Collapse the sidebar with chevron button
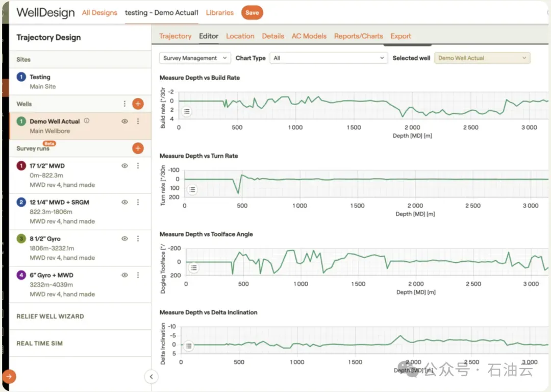The height and width of the screenshot is (392, 551). point(151,377)
